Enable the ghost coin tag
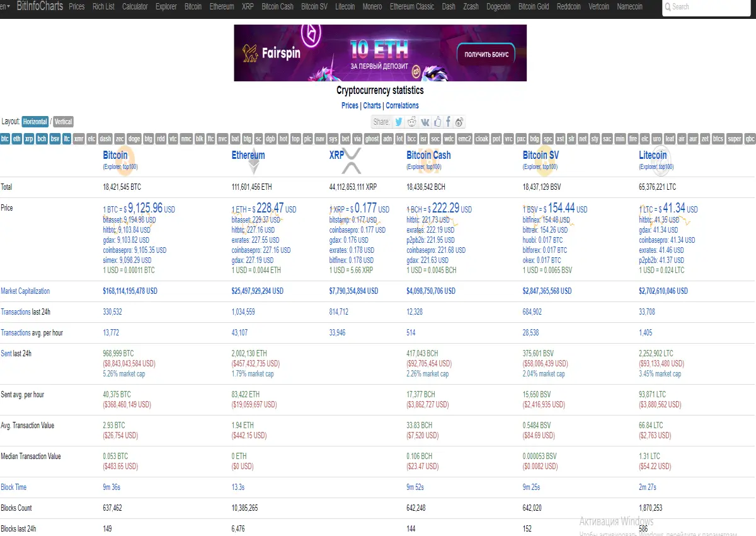Screen dimensions: 756x536 click(372, 139)
